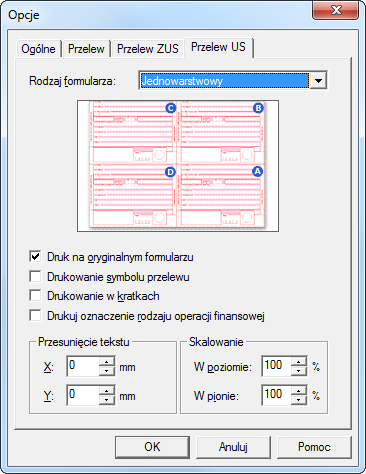Confirm with the OK button
The image size is (366, 474).
click(x=152, y=447)
